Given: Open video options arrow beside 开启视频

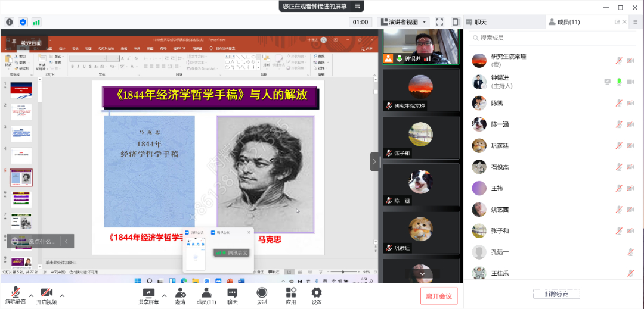Looking at the screenshot, I should tap(62, 295).
